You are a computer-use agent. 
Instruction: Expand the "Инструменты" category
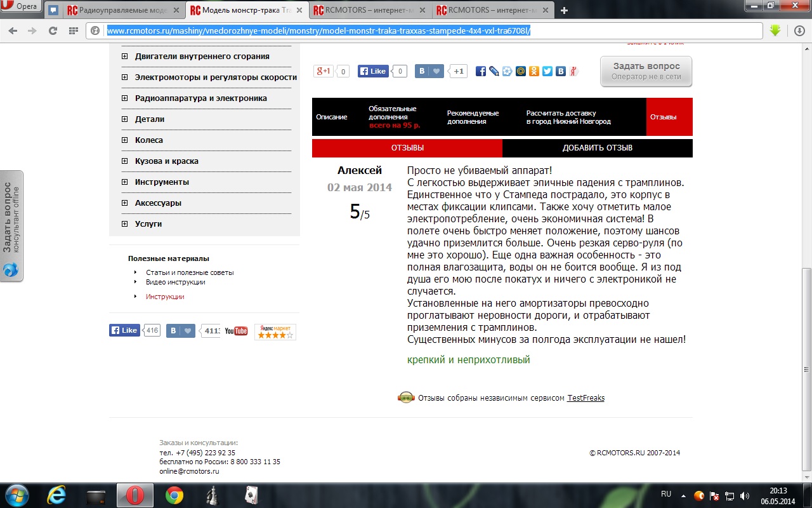(124, 182)
